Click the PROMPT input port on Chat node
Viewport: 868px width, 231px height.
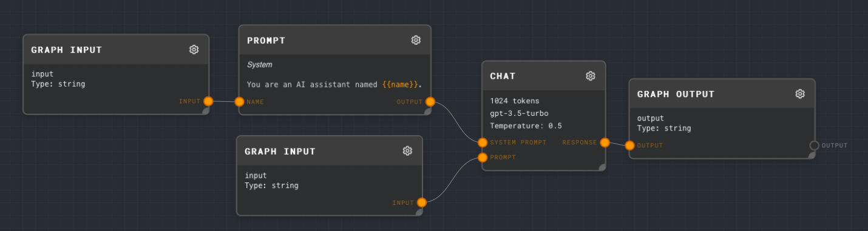[483, 158]
